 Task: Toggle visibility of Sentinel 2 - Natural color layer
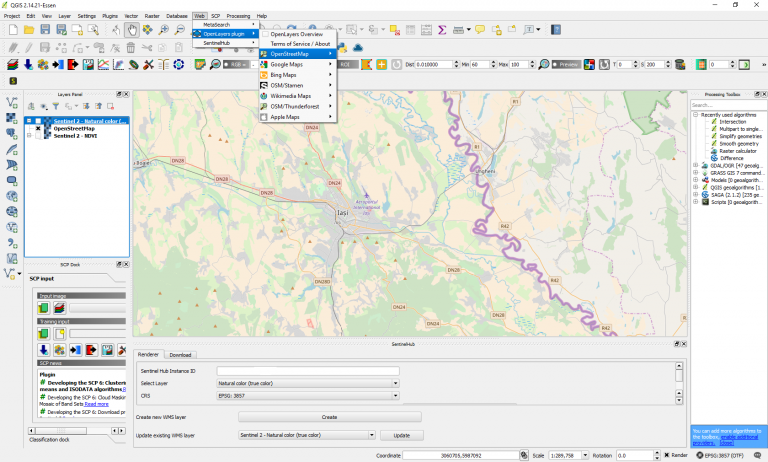click(38, 121)
